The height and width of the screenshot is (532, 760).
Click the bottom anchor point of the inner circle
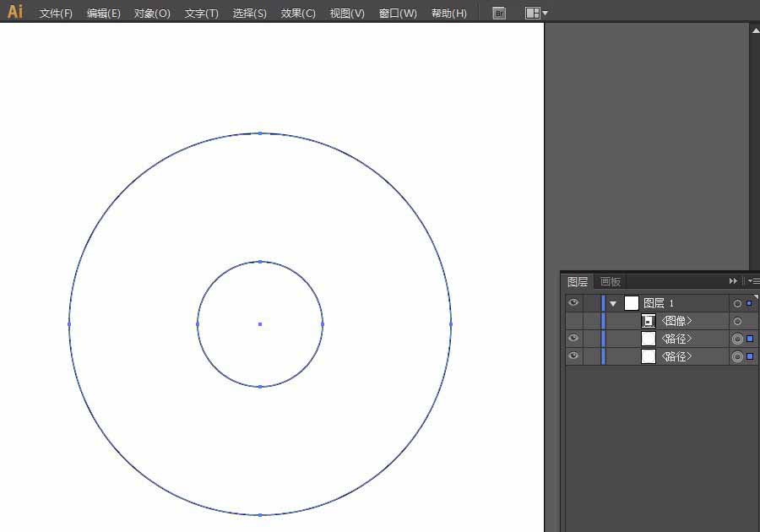pos(260,387)
